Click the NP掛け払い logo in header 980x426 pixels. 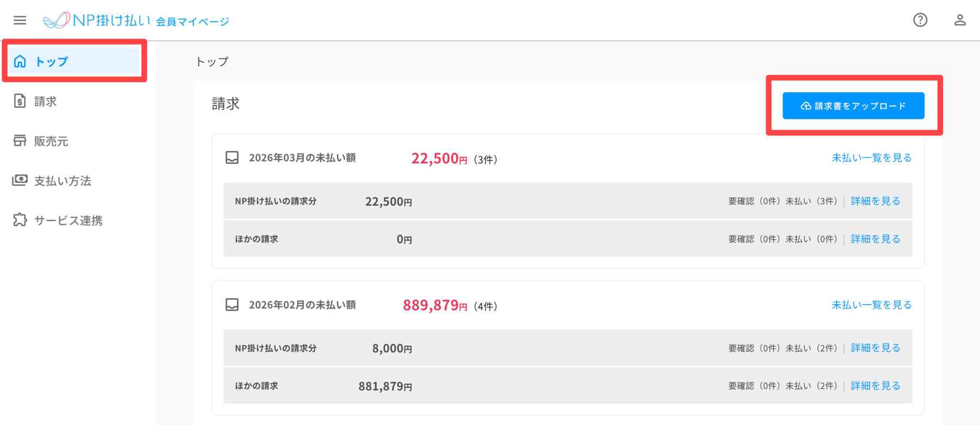[x=97, y=21]
